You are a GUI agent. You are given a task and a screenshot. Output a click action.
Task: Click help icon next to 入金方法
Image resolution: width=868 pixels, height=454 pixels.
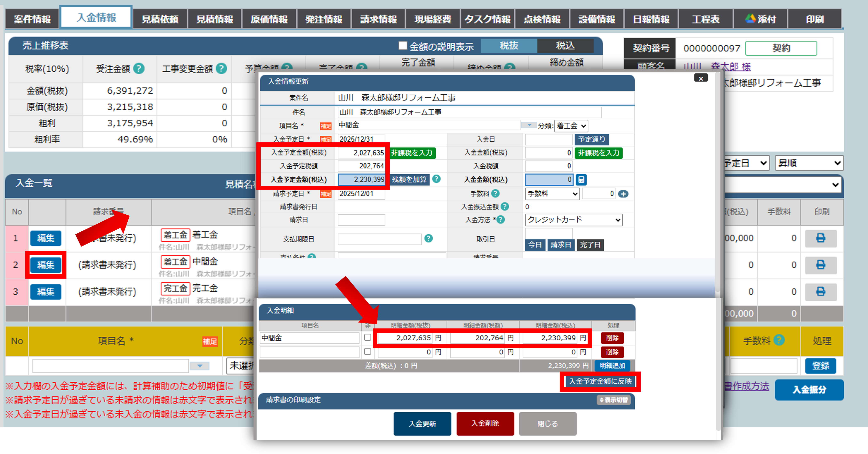coord(501,220)
